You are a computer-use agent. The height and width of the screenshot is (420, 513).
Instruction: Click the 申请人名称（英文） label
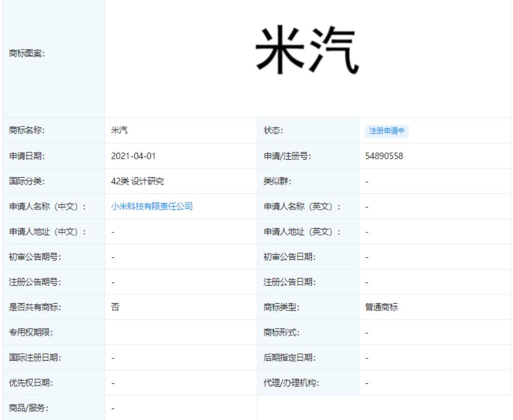(x=302, y=207)
